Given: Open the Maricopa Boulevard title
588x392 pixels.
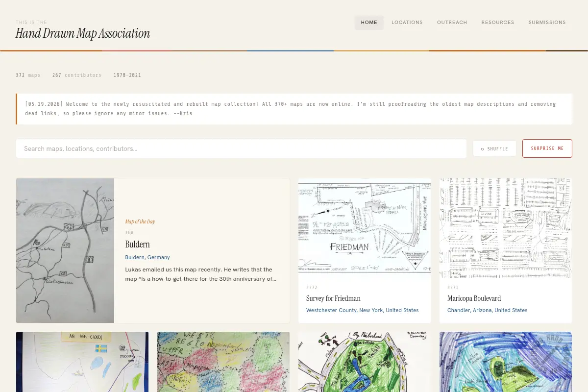Looking at the screenshot, I should point(474,298).
